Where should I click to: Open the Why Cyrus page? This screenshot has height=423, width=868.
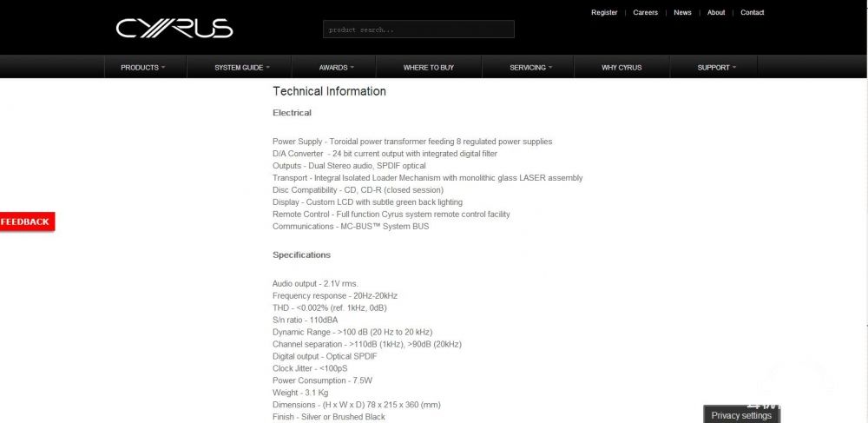point(621,68)
